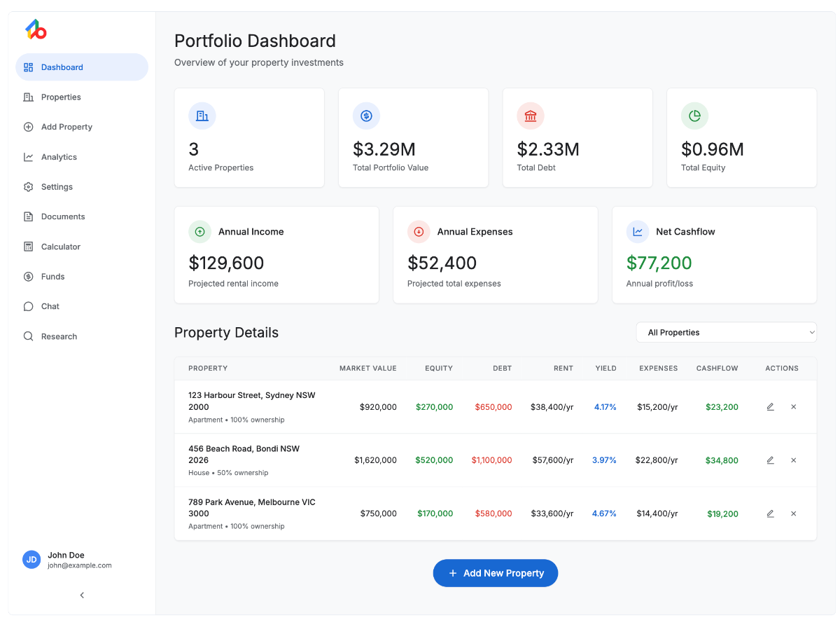The width and height of the screenshot is (840, 620).
Task: Open the Calculator tool
Action: [x=62, y=247]
